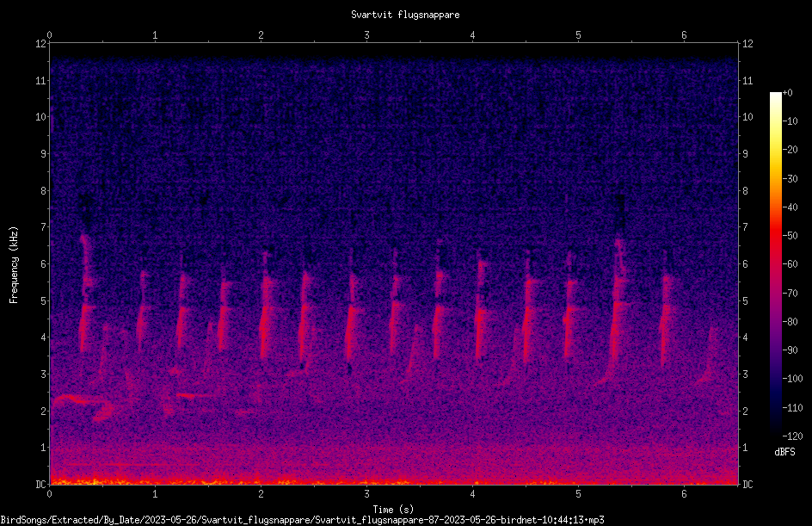Viewport: 812px width, 526px height.
Task: Click the first call reaching 6.7 kHz
Action: [85, 293]
